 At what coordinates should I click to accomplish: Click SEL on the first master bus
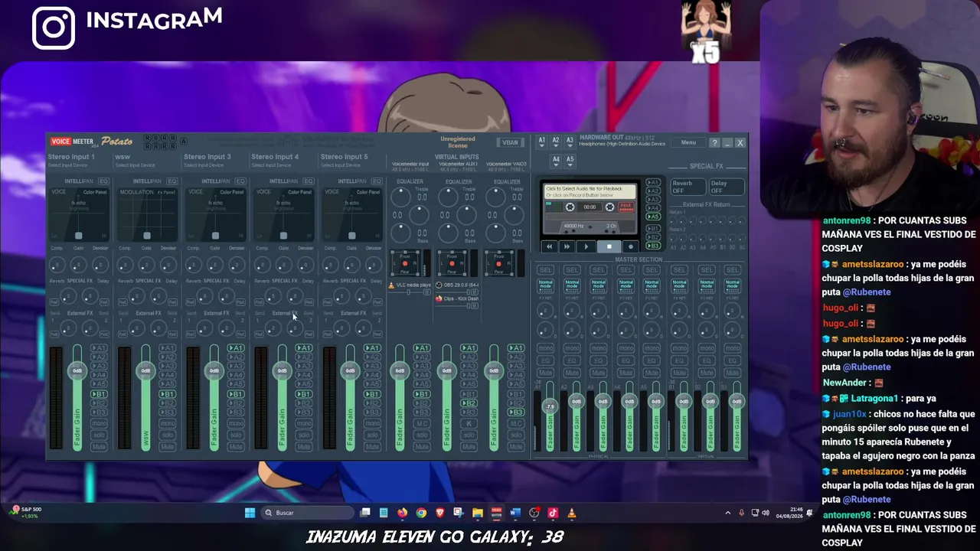[545, 270]
